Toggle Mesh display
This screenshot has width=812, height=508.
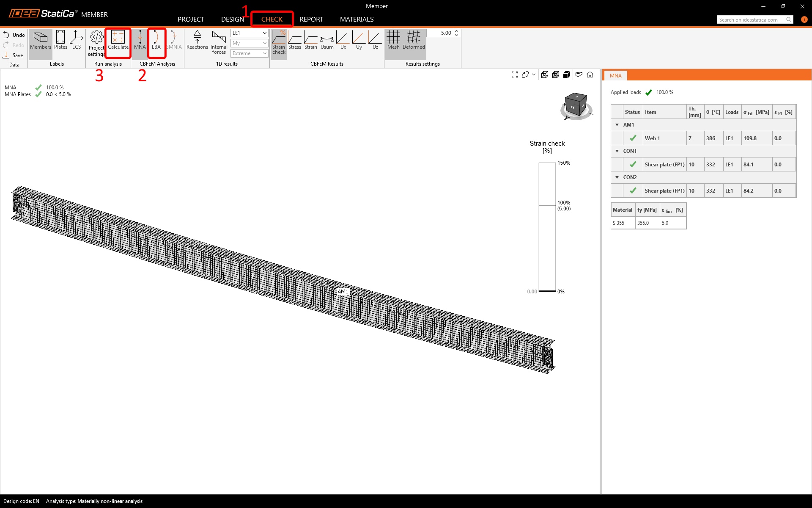click(x=393, y=41)
